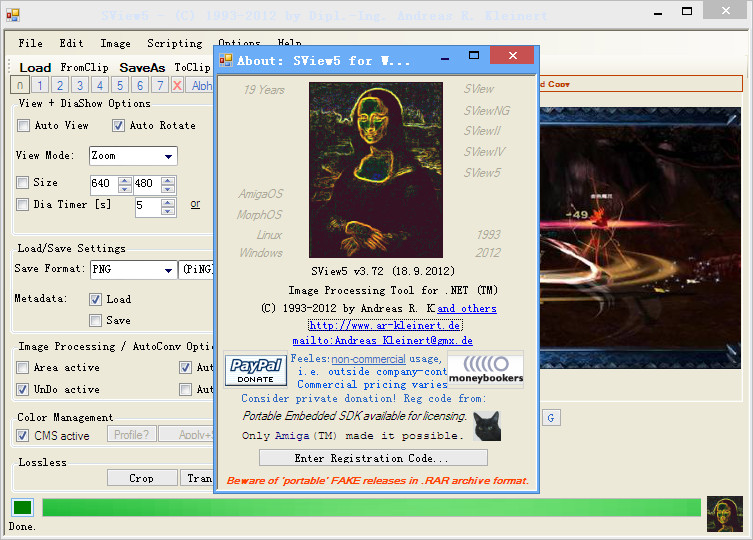Click the PayPal Donate button
Screen dimensions: 753x540
[256, 370]
